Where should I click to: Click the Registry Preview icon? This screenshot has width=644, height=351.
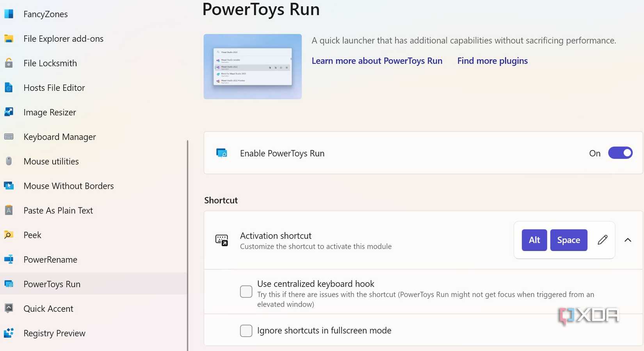point(8,333)
